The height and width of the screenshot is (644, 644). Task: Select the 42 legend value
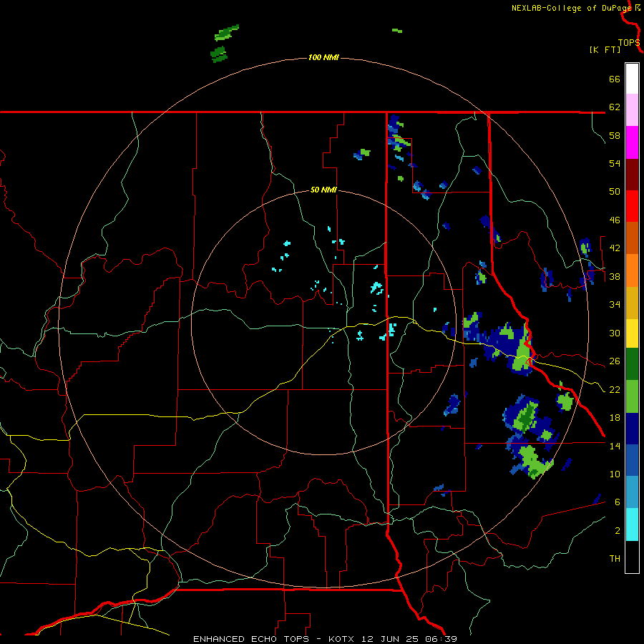[x=615, y=248]
